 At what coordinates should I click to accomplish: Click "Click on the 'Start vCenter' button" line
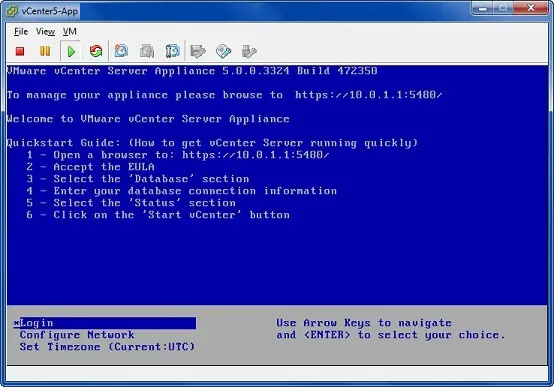[x=171, y=215]
